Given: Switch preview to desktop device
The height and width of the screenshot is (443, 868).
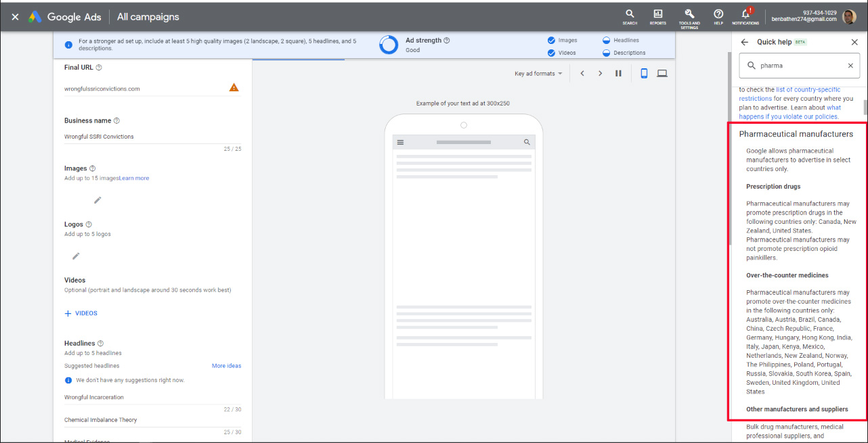Looking at the screenshot, I should [662, 73].
